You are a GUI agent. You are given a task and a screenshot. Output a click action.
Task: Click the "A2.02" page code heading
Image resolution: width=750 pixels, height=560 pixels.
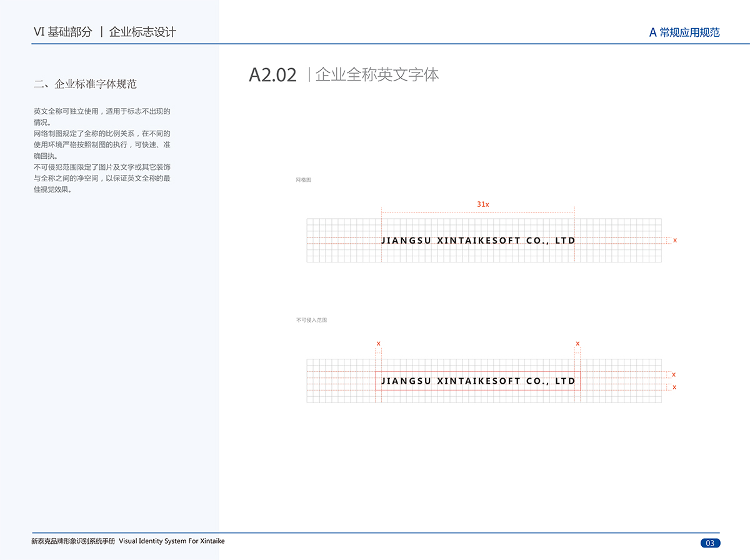pyautogui.click(x=272, y=75)
